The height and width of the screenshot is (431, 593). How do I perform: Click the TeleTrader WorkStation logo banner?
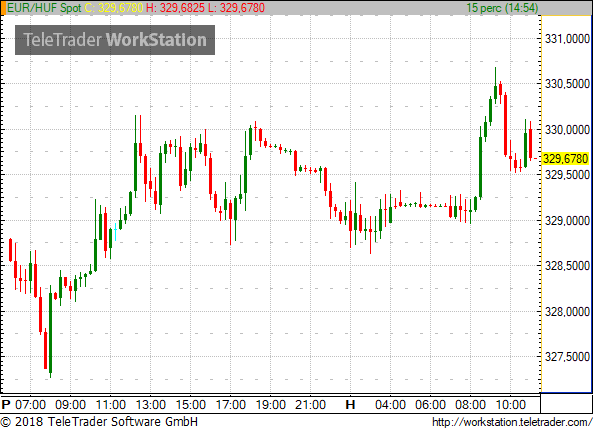115,40
